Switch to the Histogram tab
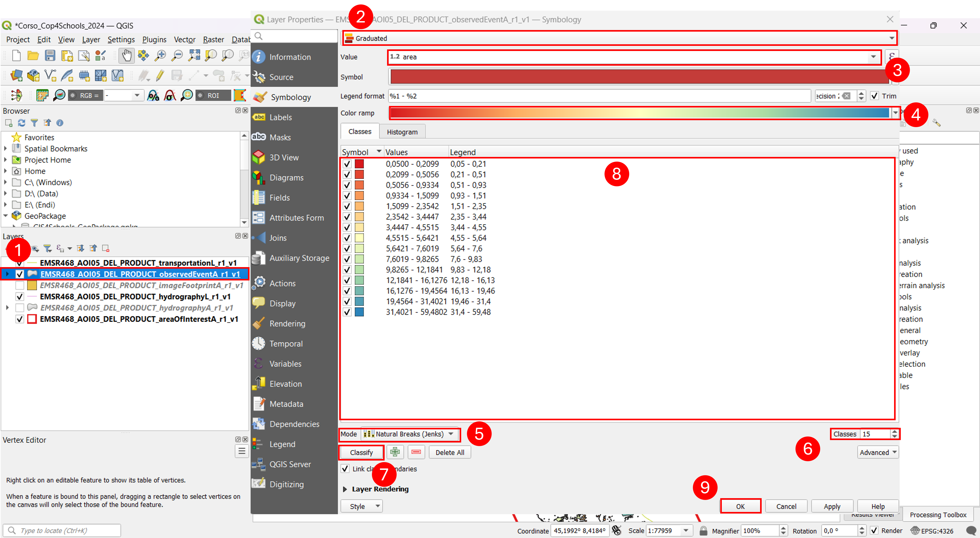Screen dimensions: 980x538 pyautogui.click(x=402, y=132)
